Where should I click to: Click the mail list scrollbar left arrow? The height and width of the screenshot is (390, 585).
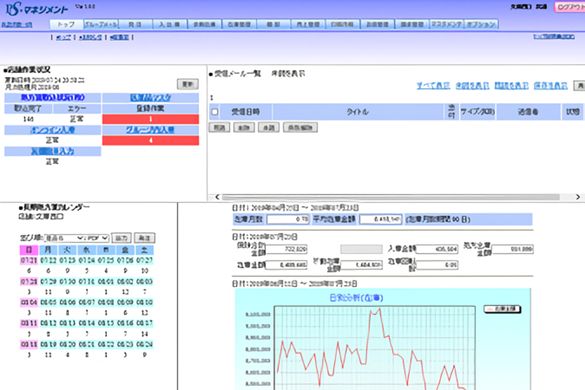pyautogui.click(x=217, y=197)
